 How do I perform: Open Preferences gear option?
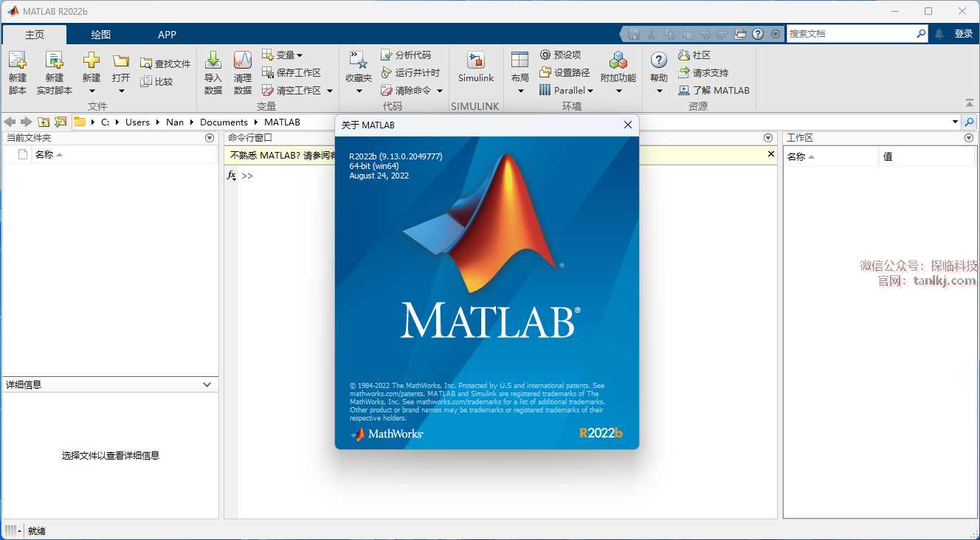[x=560, y=55]
